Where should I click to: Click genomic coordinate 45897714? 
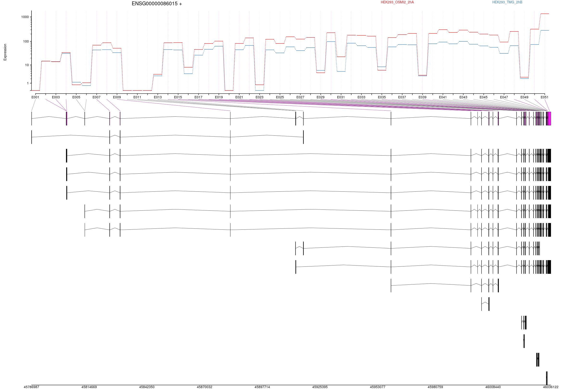click(x=262, y=387)
